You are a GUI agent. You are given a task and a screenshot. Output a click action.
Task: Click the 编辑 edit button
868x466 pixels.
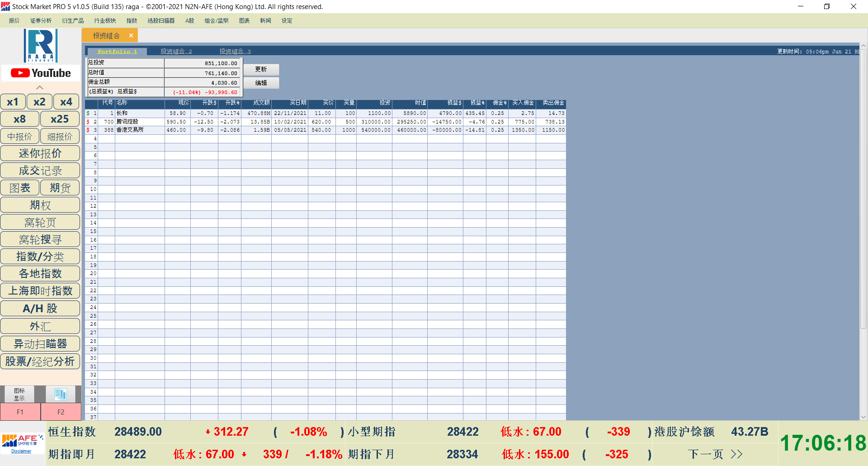261,83
